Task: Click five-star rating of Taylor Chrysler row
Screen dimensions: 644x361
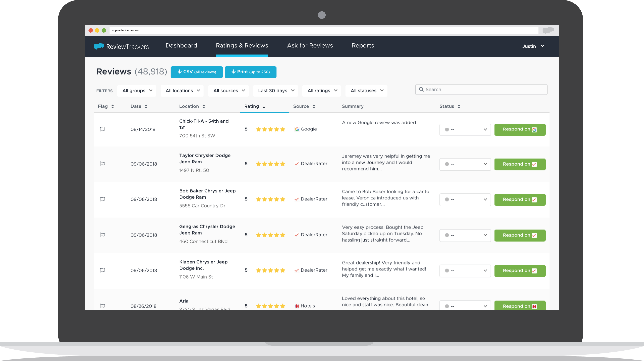Action: [271, 164]
